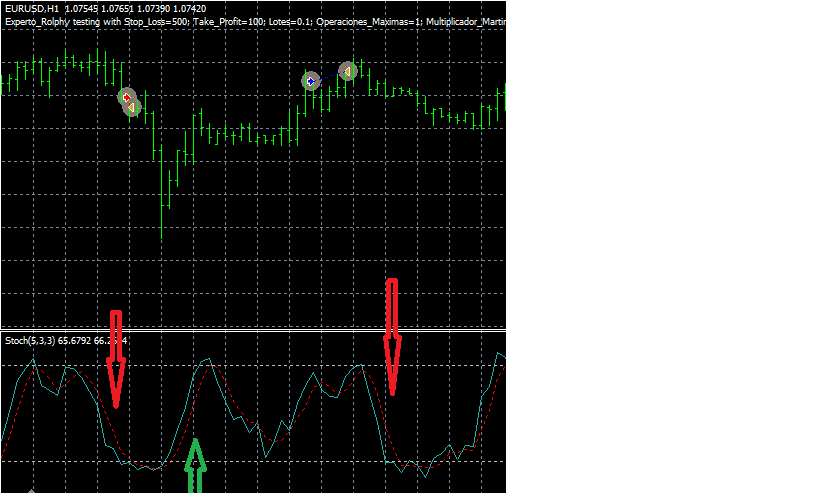Image resolution: width=819 pixels, height=493 pixels.
Task: Select the left red down arrow
Action: click(116, 360)
